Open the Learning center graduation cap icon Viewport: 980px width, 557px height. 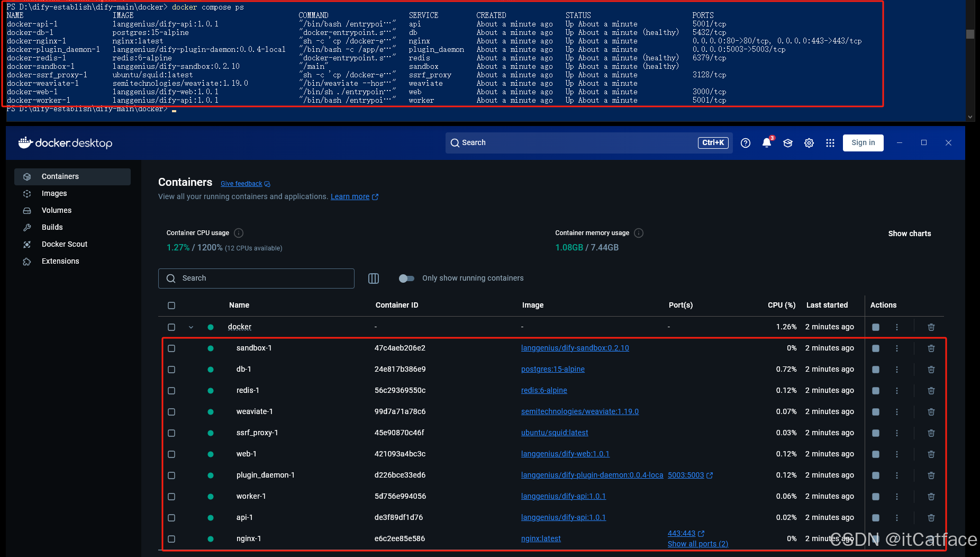(x=788, y=143)
